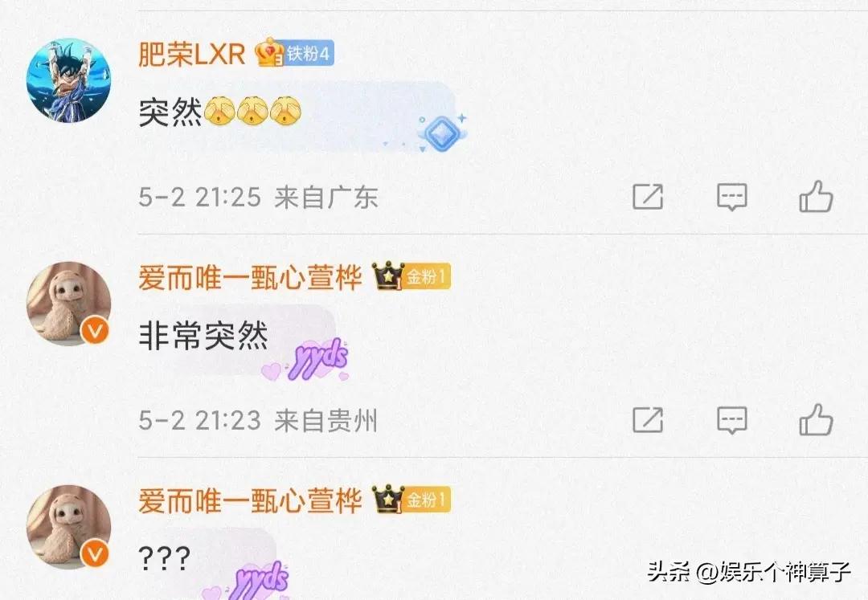Tap username 爱而唯一甄心萱桦 above 非常突然

click(x=250, y=277)
